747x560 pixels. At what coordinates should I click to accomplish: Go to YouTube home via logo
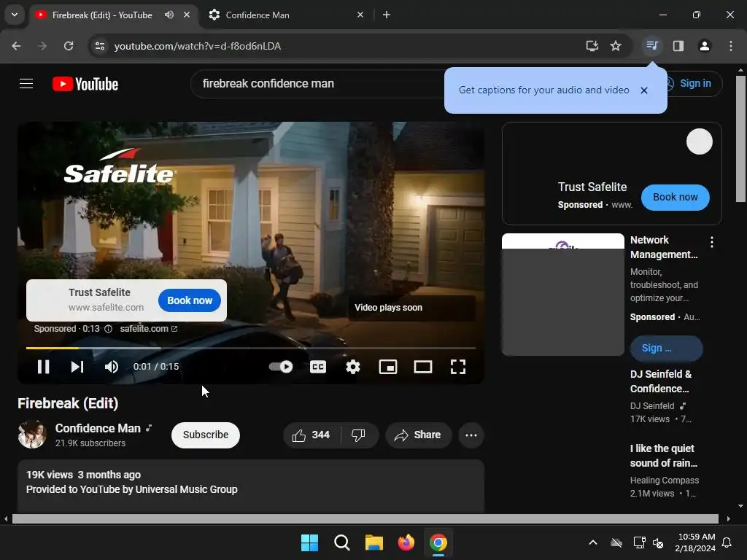[85, 84]
